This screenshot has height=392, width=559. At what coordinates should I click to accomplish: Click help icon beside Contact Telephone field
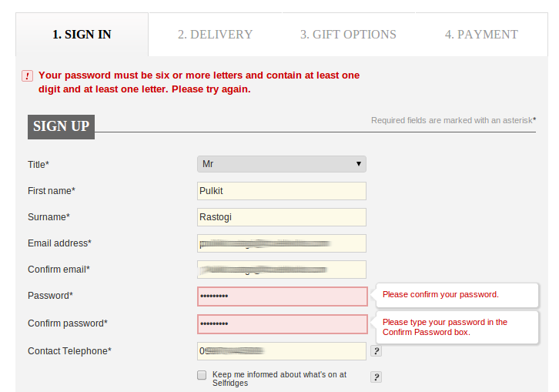tap(377, 351)
